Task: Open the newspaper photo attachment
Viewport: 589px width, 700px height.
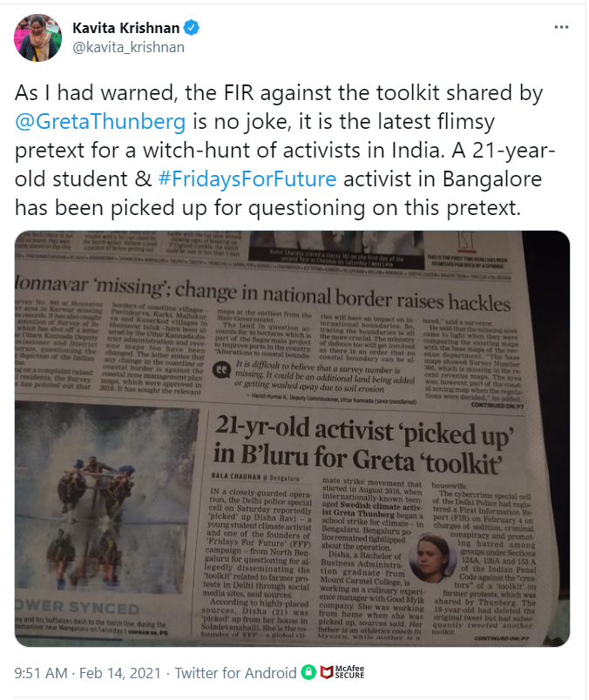Action: [292, 439]
